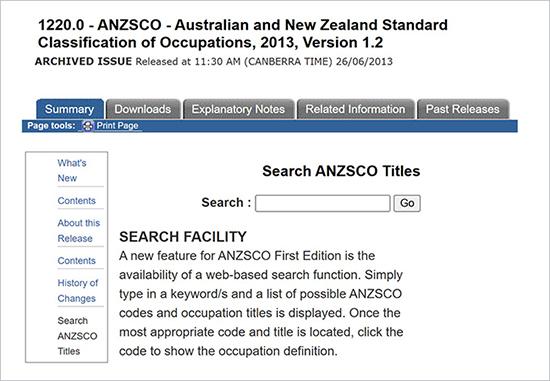The image size is (550, 381).
Task: Open About this Release link
Action: (x=79, y=230)
